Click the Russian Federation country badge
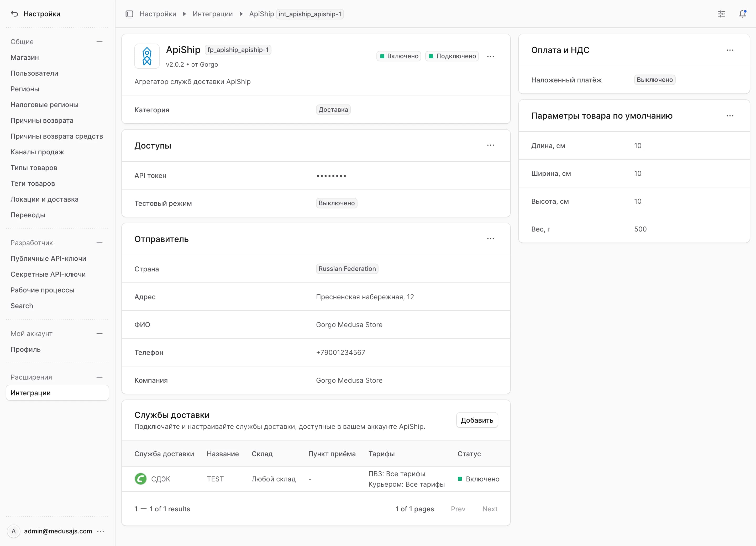This screenshot has width=756, height=546. click(347, 269)
